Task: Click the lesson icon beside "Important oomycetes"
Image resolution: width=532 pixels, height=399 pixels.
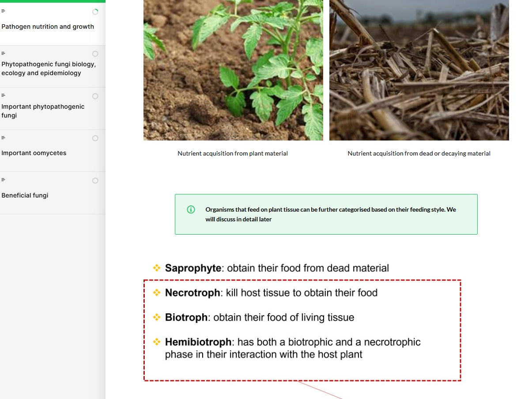Action: click(x=4, y=138)
